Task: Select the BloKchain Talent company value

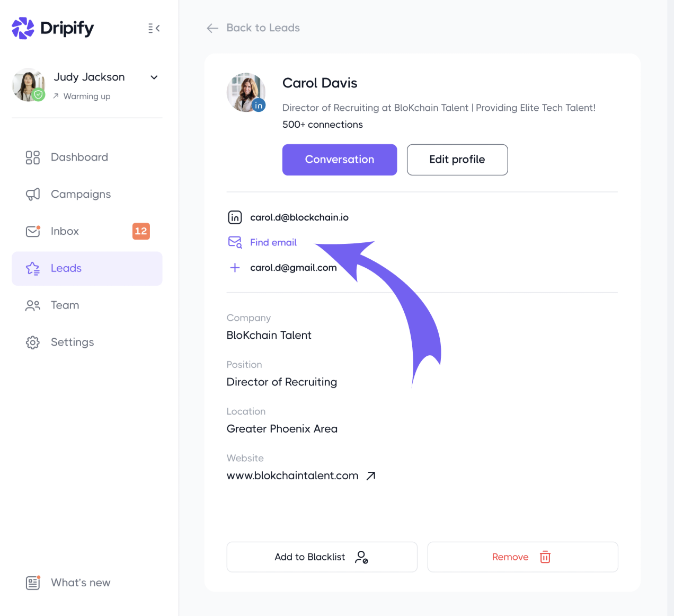Action: (269, 335)
